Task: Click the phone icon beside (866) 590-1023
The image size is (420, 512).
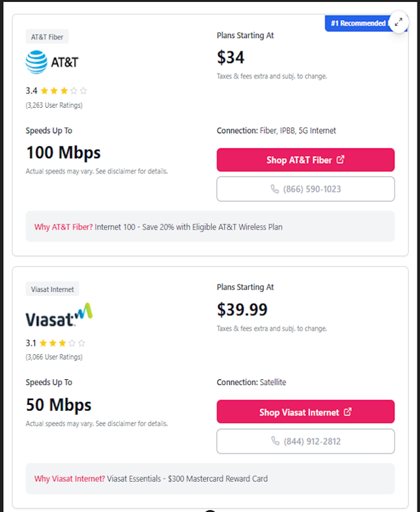Action: 274,189
